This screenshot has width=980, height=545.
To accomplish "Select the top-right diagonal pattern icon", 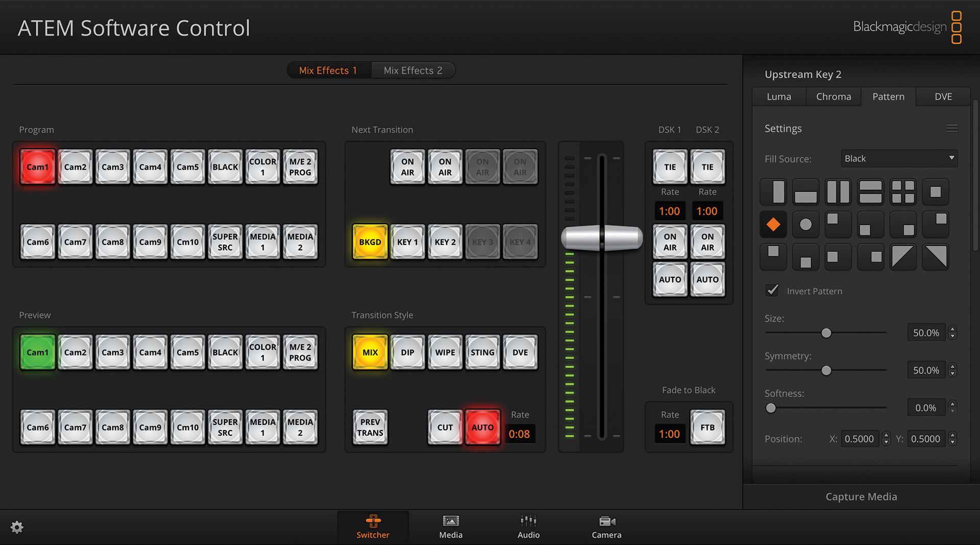I will point(936,256).
